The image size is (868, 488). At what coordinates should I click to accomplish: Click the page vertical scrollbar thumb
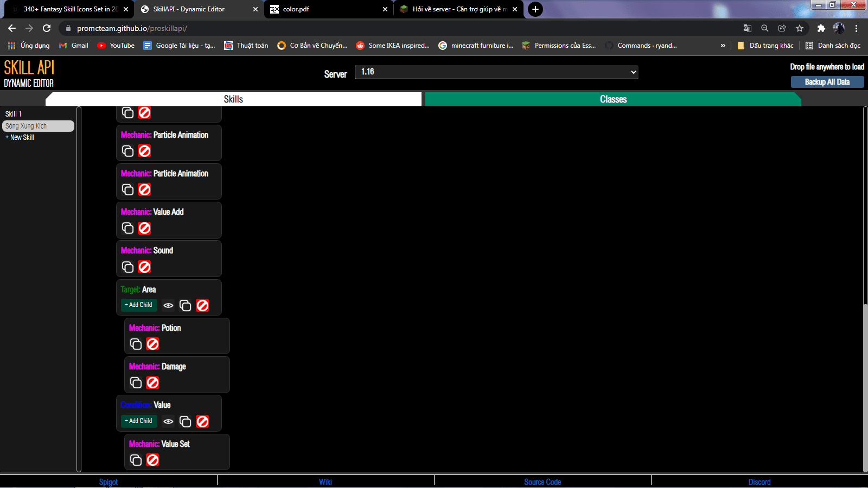pos(865,388)
